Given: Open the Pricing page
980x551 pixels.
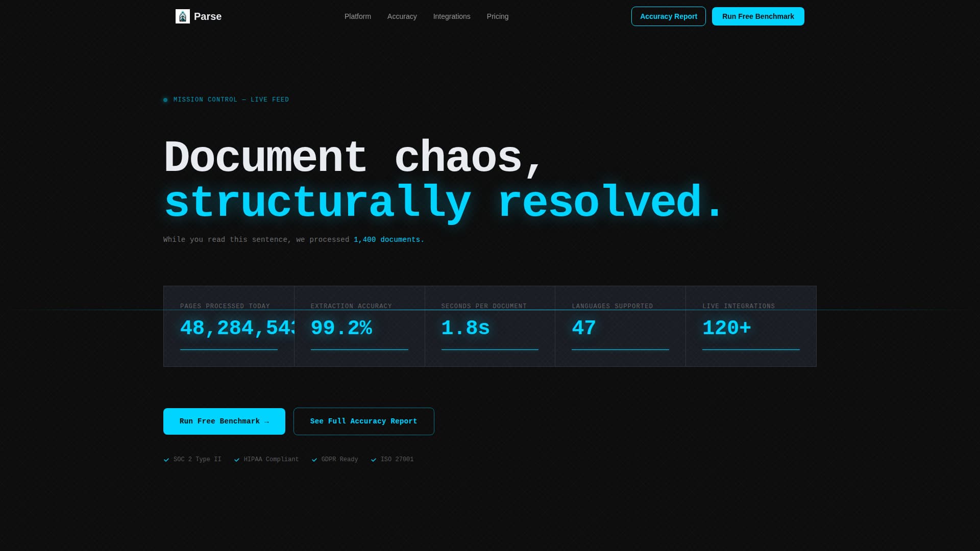Looking at the screenshot, I should tap(498, 16).
